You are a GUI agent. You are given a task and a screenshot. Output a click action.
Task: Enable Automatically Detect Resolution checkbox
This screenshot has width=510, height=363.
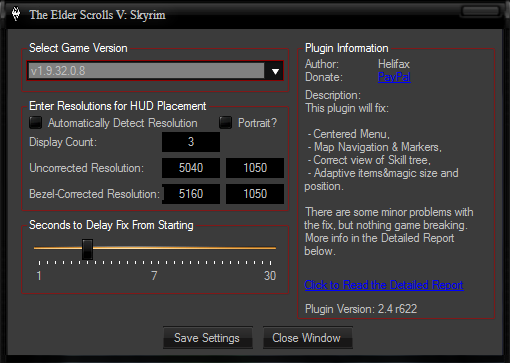(36, 123)
